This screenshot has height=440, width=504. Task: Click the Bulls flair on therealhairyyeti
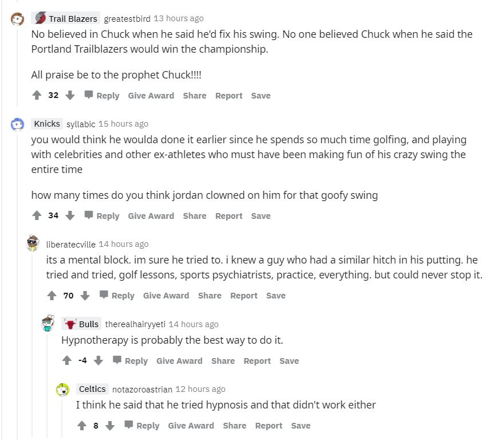(81, 324)
